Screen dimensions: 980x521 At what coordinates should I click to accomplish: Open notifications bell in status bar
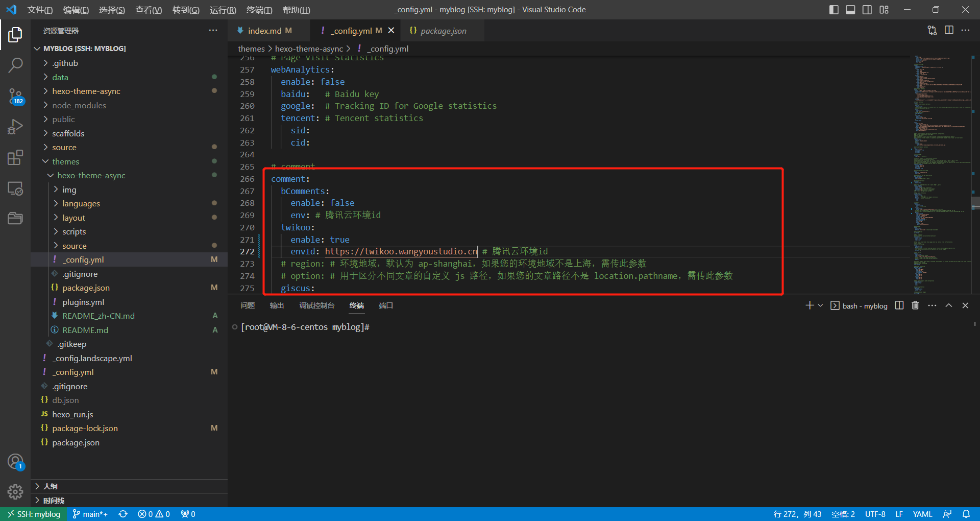click(966, 514)
